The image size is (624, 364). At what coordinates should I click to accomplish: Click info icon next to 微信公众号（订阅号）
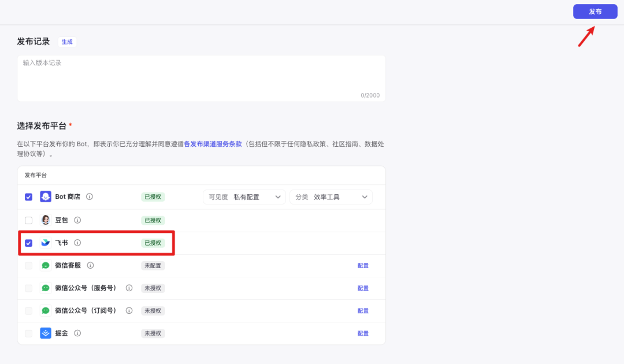click(x=129, y=311)
